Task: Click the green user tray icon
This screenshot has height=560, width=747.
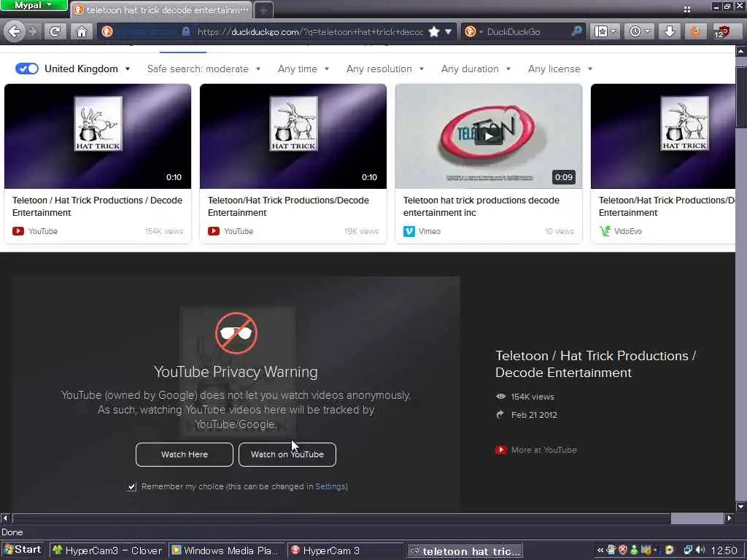Action: click(x=634, y=550)
